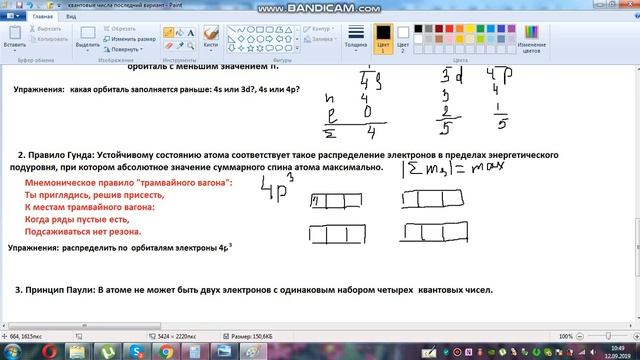Choose the pentagon shape
This screenshot has height=360, width=640.
coord(251,39)
